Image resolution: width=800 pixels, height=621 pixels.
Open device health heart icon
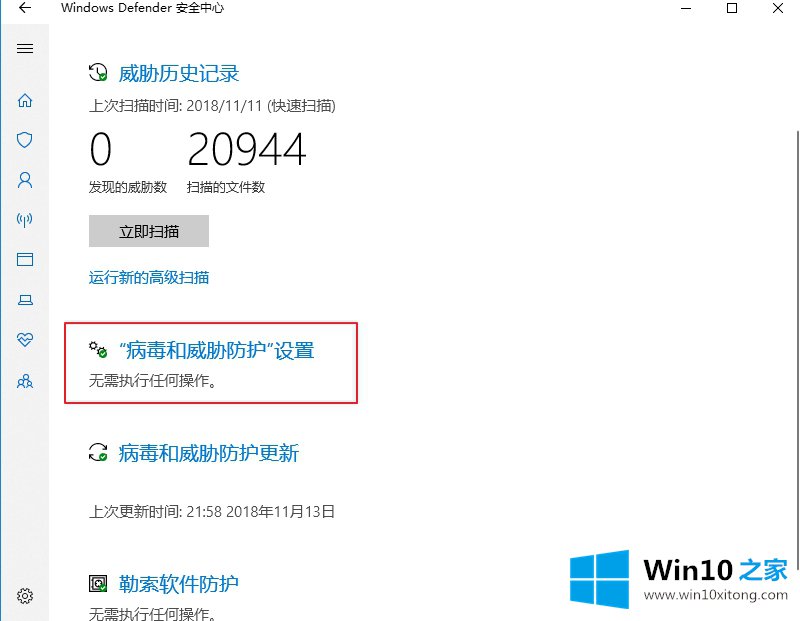click(24, 339)
